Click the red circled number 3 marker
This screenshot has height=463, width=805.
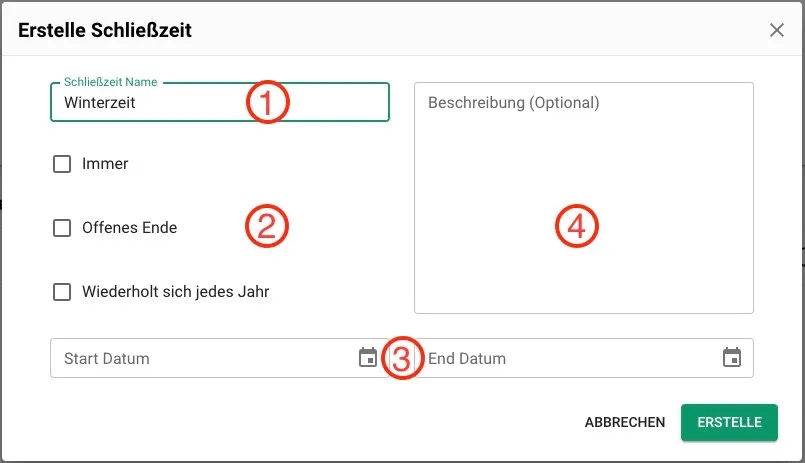click(402, 358)
